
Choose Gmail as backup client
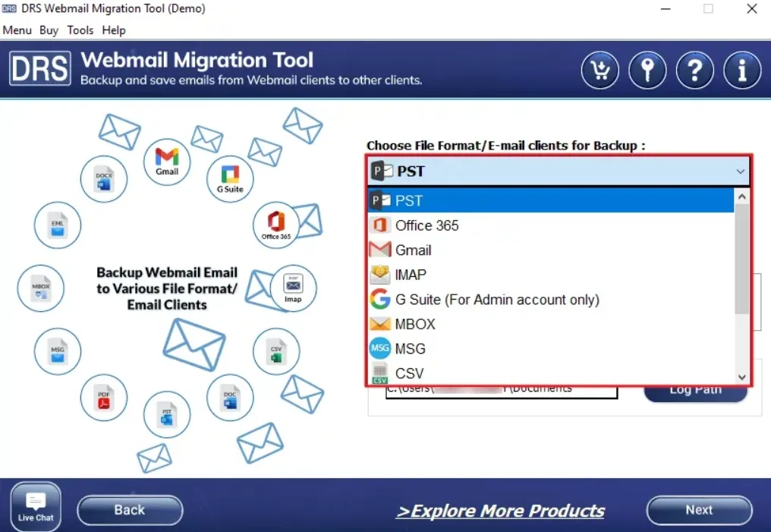pyautogui.click(x=413, y=250)
